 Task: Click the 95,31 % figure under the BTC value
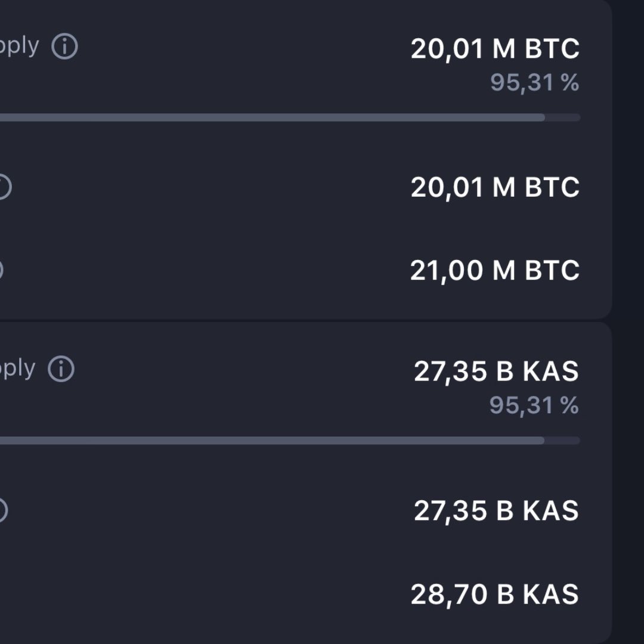(534, 83)
